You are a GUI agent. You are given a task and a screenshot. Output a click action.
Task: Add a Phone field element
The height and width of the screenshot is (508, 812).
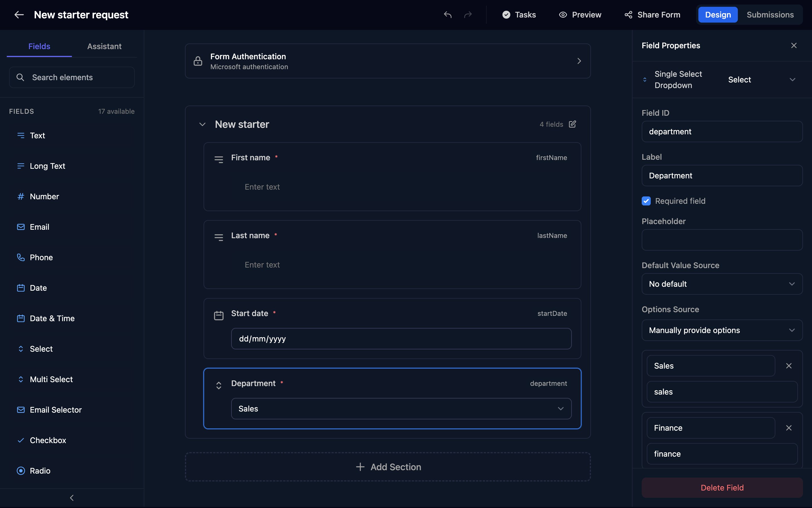(72, 257)
